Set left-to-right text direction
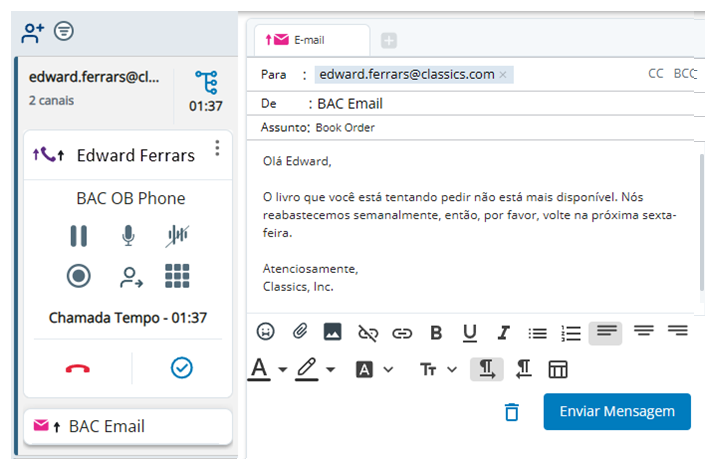Viewport: 705px width, 470px height. [486, 369]
